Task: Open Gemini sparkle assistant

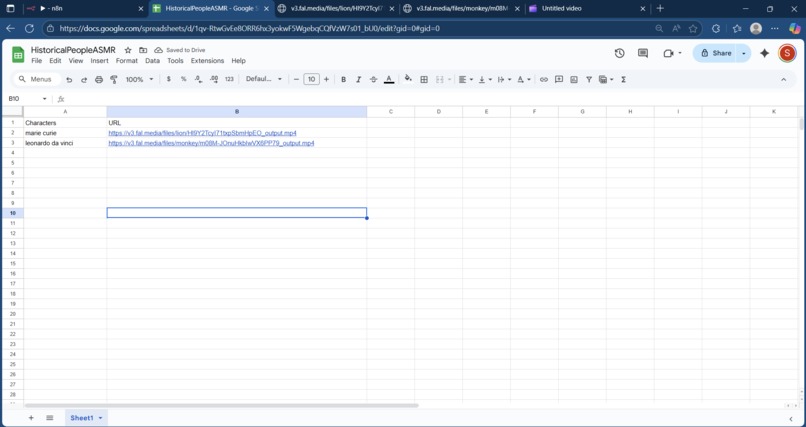Action: click(764, 53)
